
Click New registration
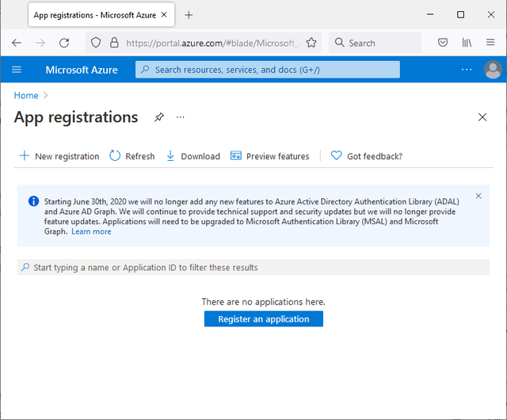coord(59,156)
